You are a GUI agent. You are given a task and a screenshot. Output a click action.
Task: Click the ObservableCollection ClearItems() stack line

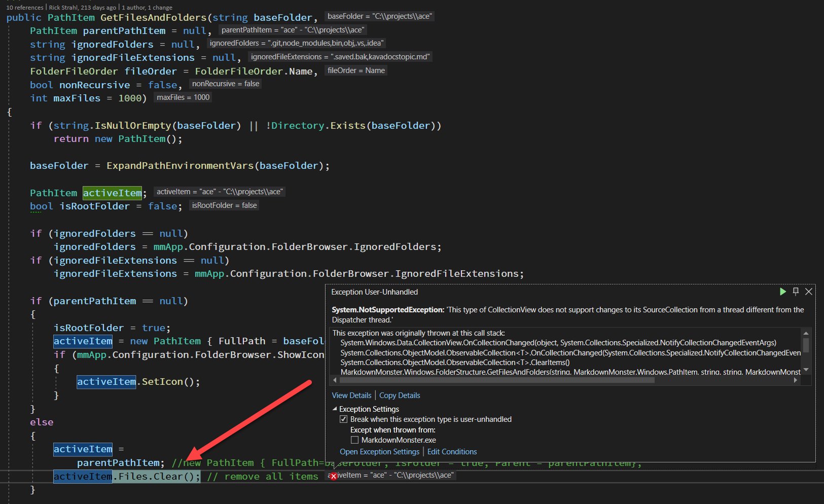(x=455, y=363)
